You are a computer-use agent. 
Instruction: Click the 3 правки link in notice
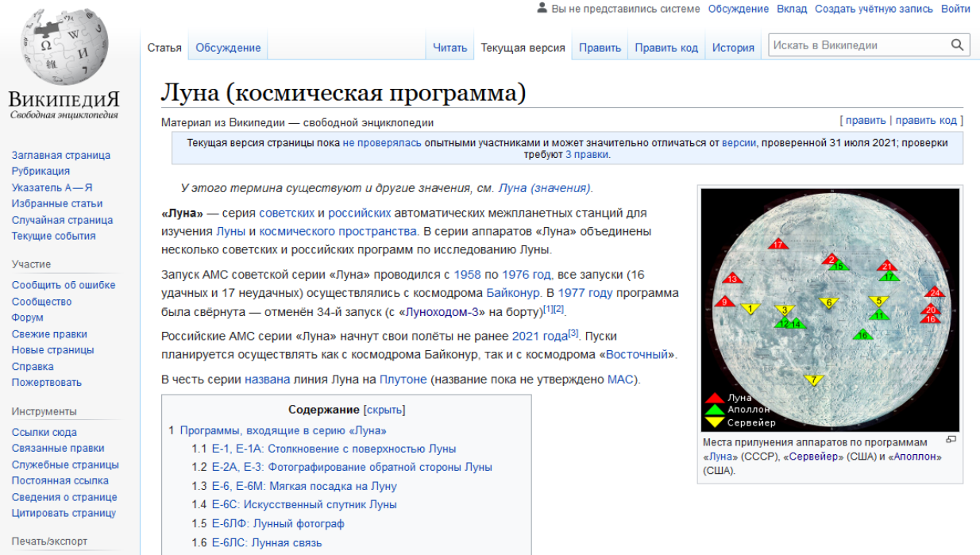point(586,155)
